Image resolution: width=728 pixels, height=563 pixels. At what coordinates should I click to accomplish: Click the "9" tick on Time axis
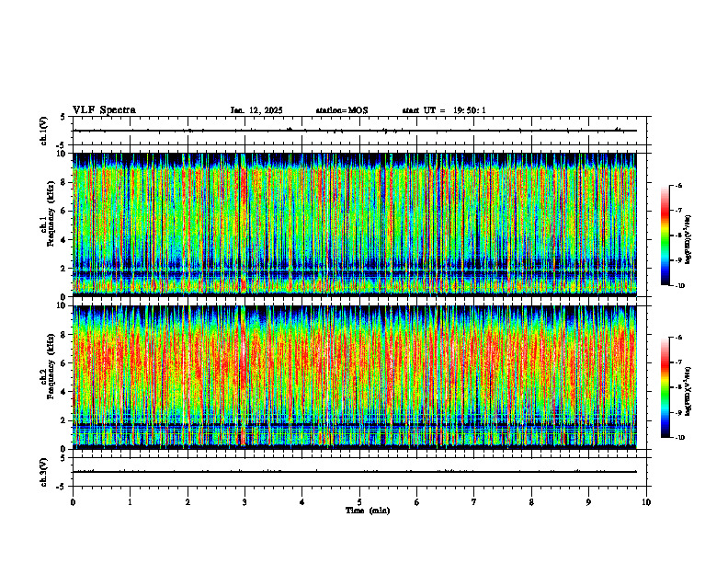coord(588,502)
